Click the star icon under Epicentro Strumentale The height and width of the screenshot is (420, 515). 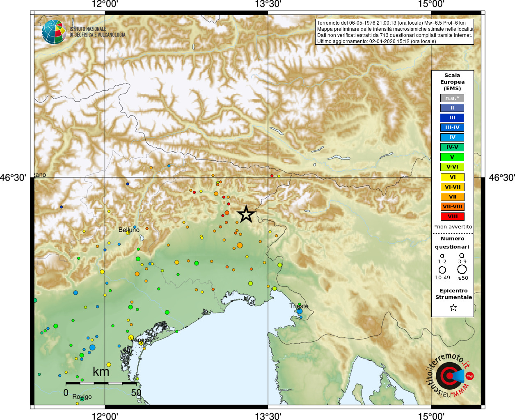click(453, 308)
